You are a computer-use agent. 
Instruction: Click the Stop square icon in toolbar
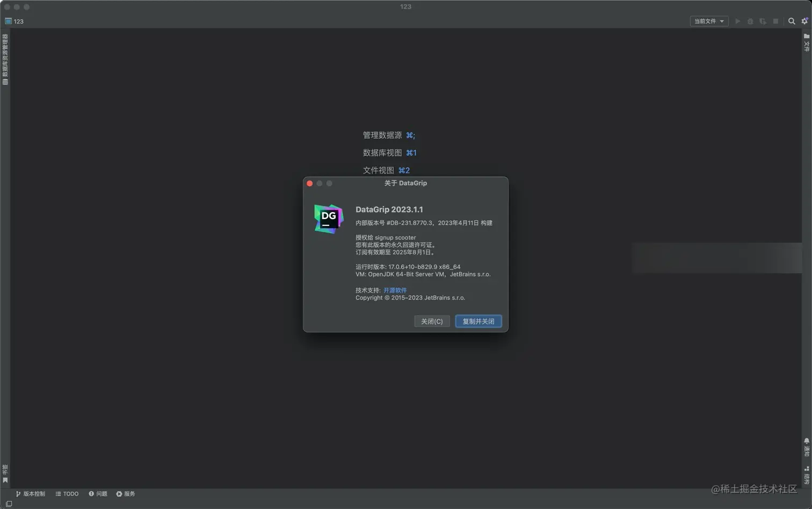pyautogui.click(x=775, y=21)
